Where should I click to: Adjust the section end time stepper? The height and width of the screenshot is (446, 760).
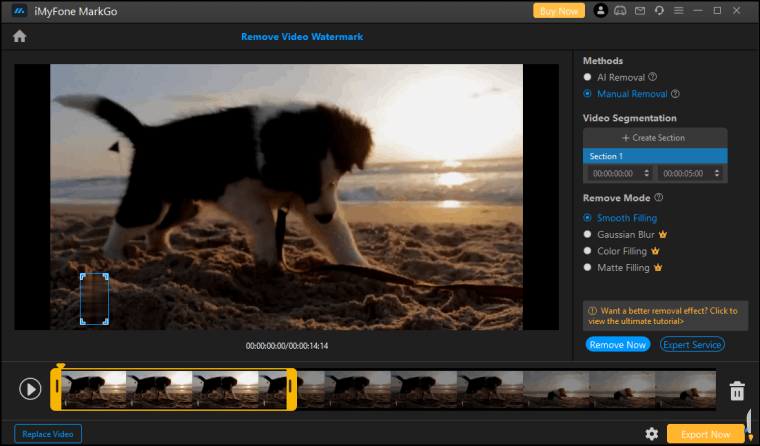tap(718, 173)
